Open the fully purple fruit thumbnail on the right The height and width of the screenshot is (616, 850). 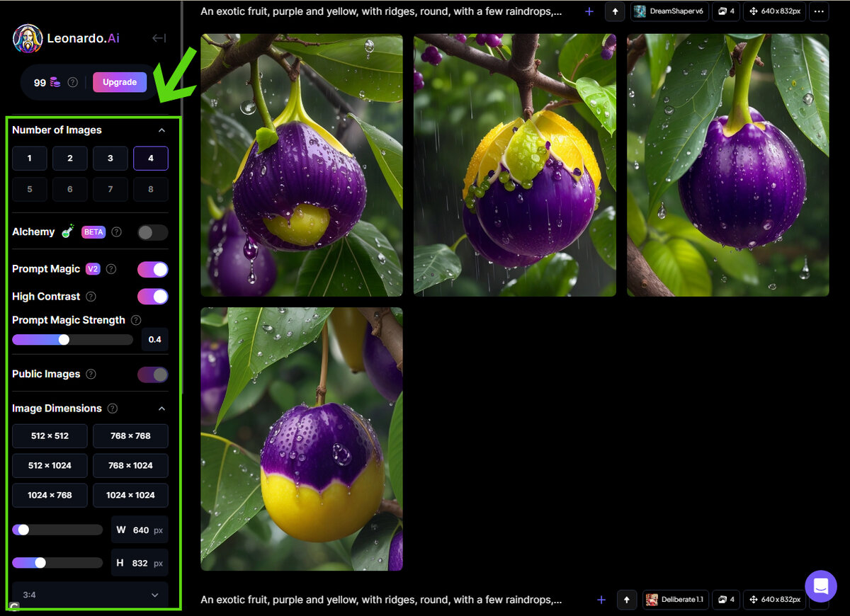(727, 165)
